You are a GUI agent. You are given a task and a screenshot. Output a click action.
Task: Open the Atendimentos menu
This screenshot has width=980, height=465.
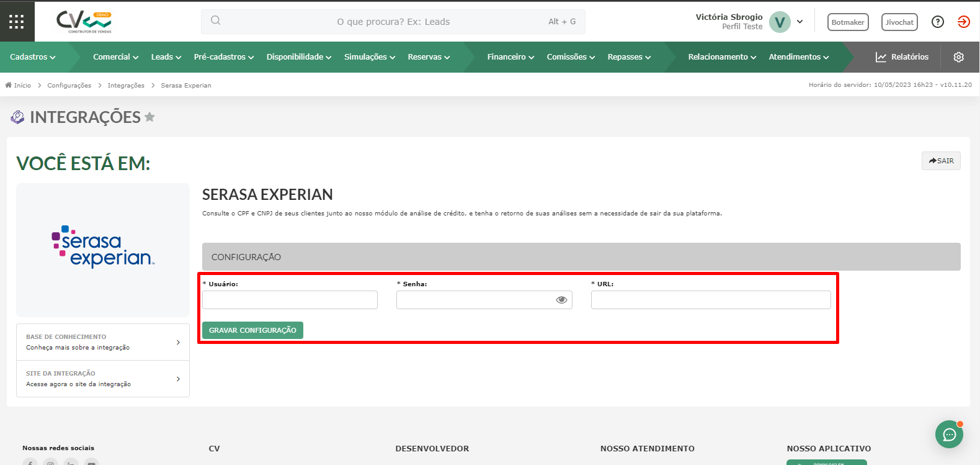(x=799, y=57)
